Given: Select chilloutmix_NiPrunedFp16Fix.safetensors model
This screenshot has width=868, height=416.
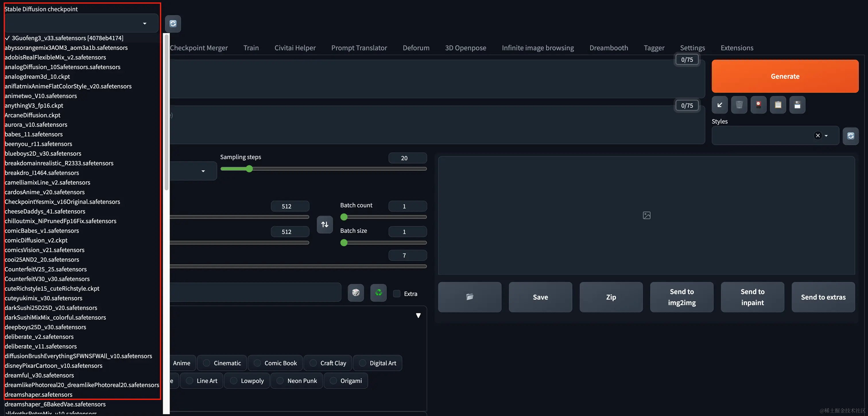Looking at the screenshot, I should [60, 221].
